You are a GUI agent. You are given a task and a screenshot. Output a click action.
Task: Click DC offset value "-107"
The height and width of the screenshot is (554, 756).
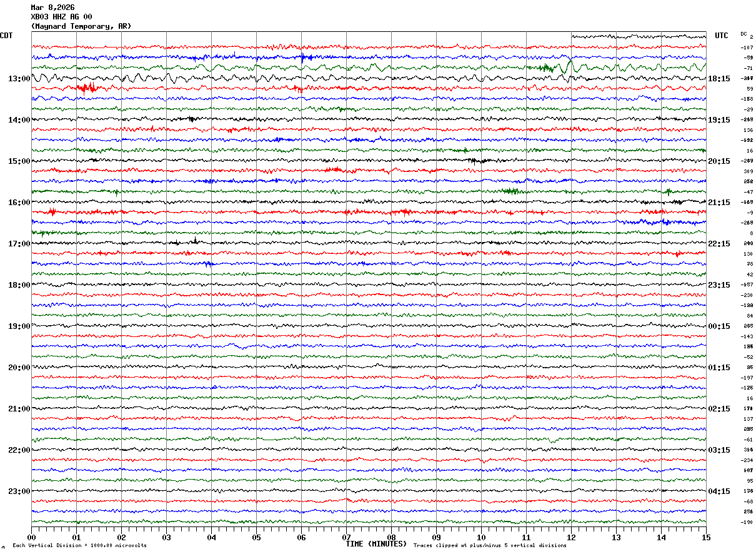click(747, 48)
